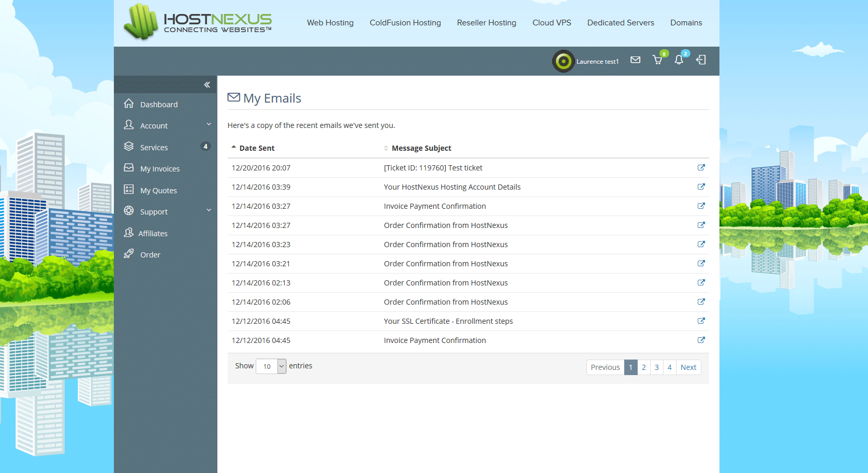Sort table by Date Sent column
This screenshot has width=868, height=473.
pyautogui.click(x=256, y=148)
